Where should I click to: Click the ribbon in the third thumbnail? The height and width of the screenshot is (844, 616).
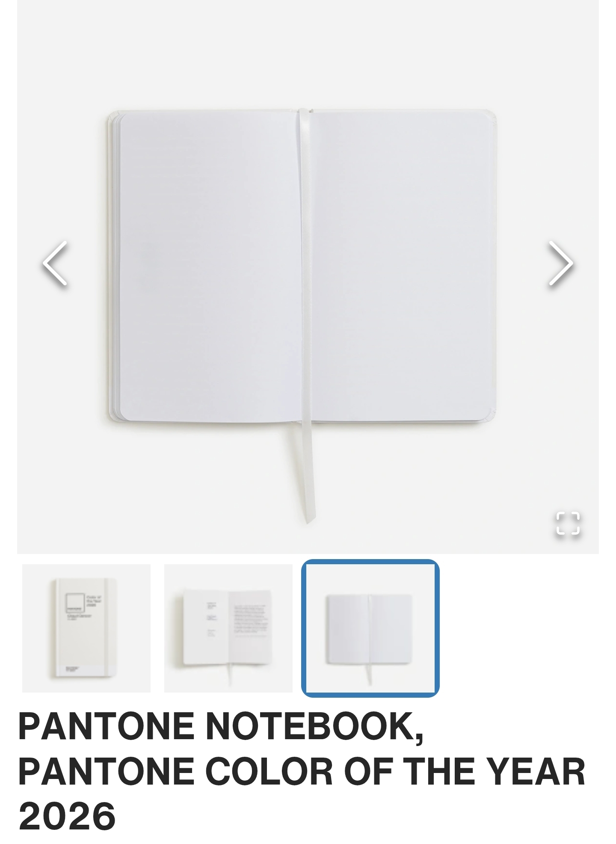click(x=369, y=674)
